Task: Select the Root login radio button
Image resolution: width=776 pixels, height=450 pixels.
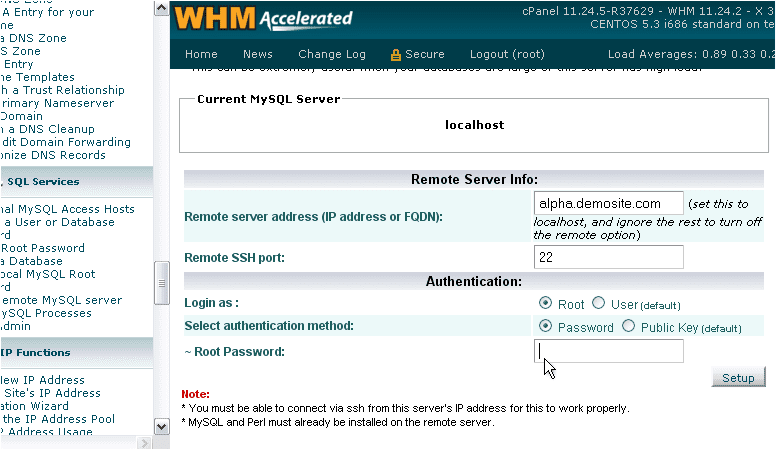Action: [545, 303]
